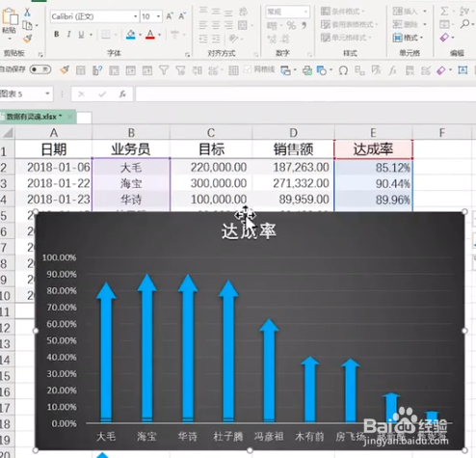Click the select-all corner of the sheet
Viewport: 476px width, 458px height.
click(8, 132)
